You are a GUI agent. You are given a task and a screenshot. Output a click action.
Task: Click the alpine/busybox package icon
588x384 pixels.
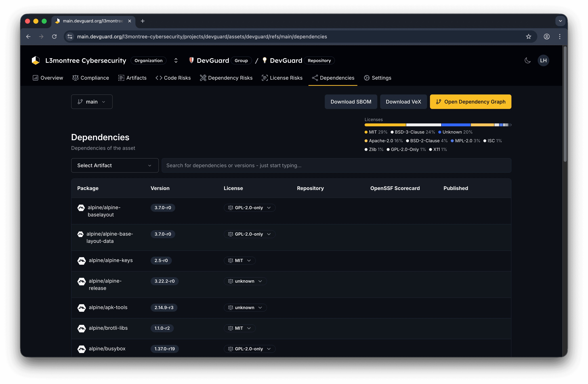click(x=81, y=349)
